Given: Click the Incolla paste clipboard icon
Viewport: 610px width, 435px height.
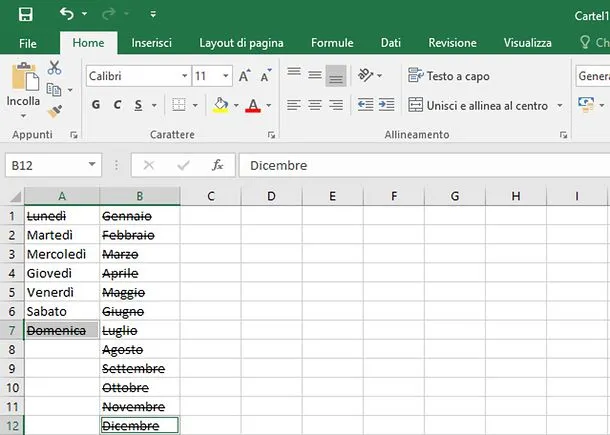Looking at the screenshot, I should pyautogui.click(x=25, y=76).
